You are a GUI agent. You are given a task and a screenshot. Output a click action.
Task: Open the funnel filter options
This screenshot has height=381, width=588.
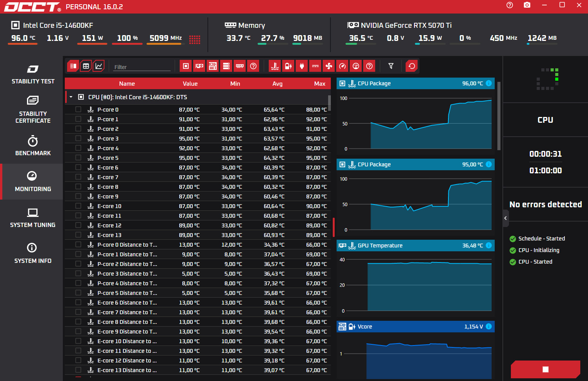coord(391,66)
